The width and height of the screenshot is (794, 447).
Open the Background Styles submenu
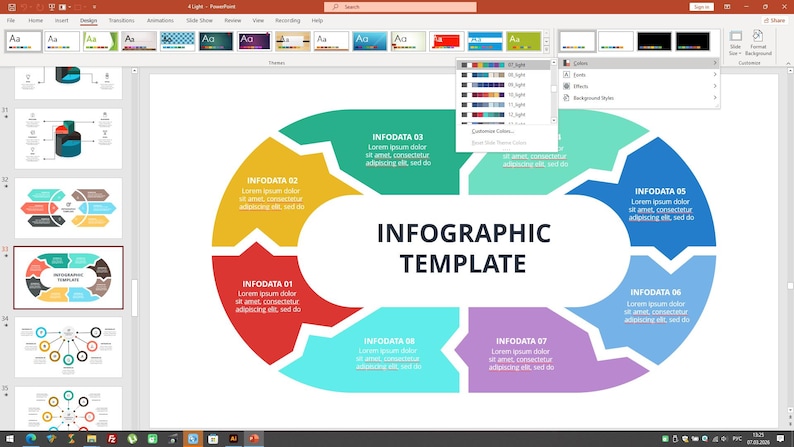tap(640, 98)
